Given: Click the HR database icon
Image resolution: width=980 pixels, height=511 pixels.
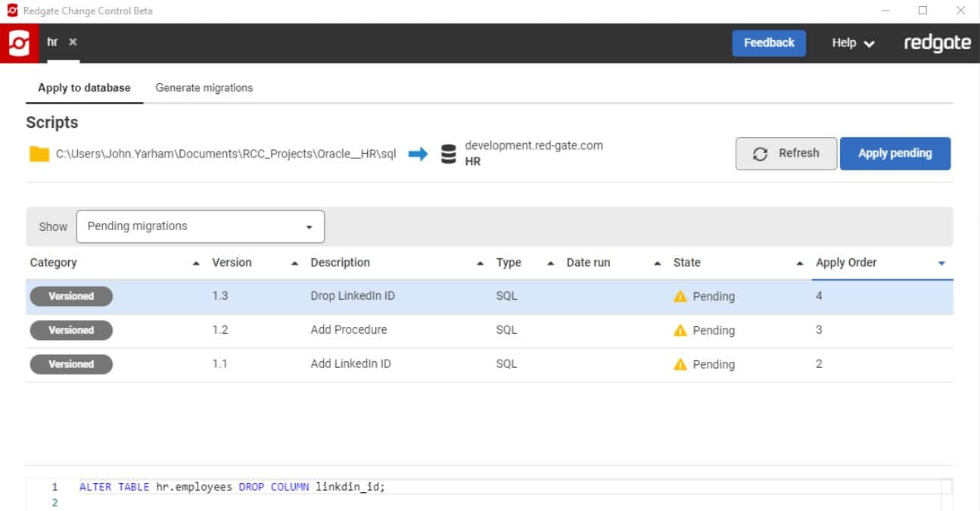Looking at the screenshot, I should [x=449, y=154].
